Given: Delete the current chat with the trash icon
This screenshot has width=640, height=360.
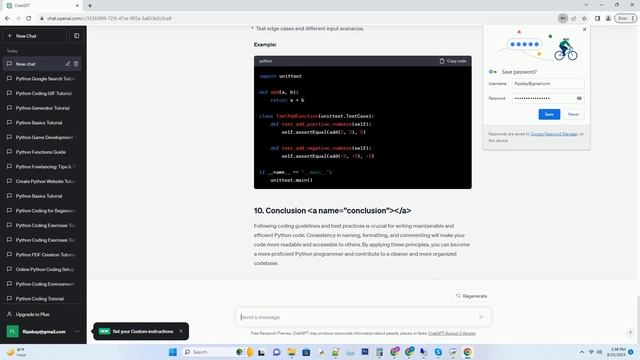Looking at the screenshot, I should [x=76, y=64].
